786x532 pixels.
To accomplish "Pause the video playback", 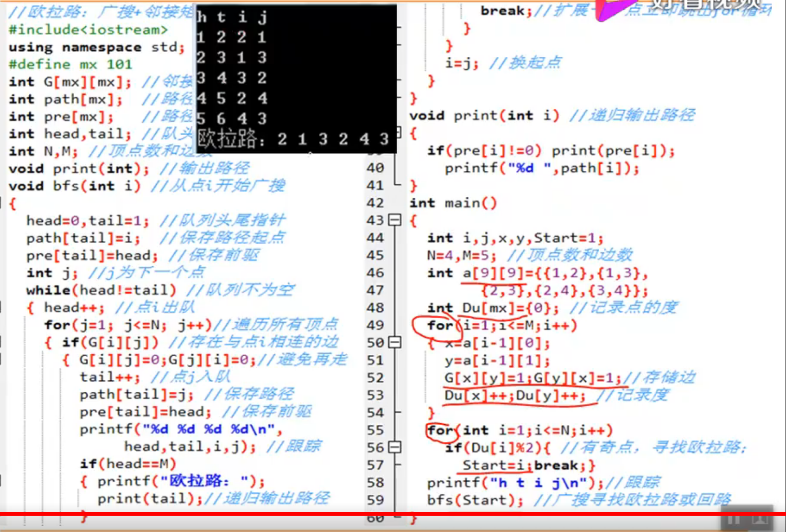I will click(x=733, y=521).
